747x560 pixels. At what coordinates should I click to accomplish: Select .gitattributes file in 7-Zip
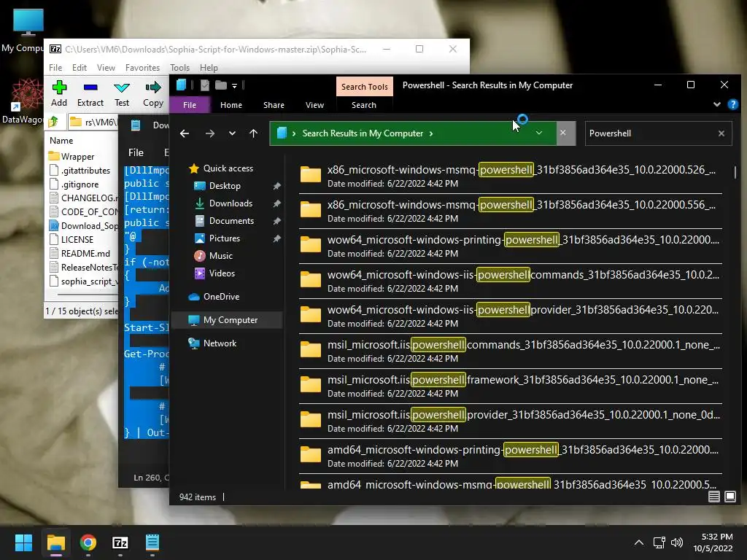(79, 171)
